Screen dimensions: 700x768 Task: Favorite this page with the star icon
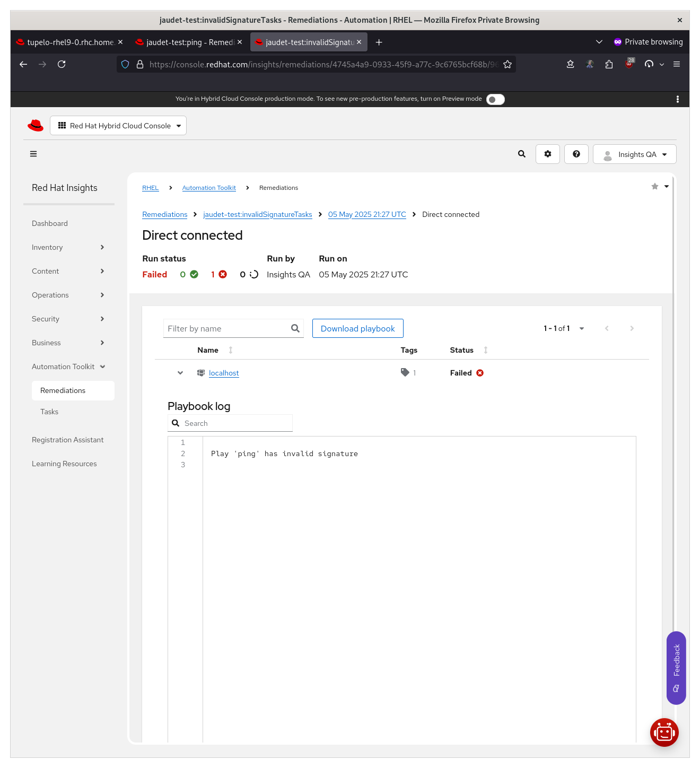coord(655,186)
